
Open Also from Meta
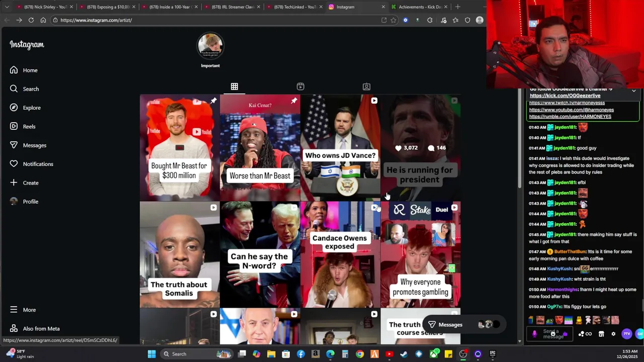34,329
